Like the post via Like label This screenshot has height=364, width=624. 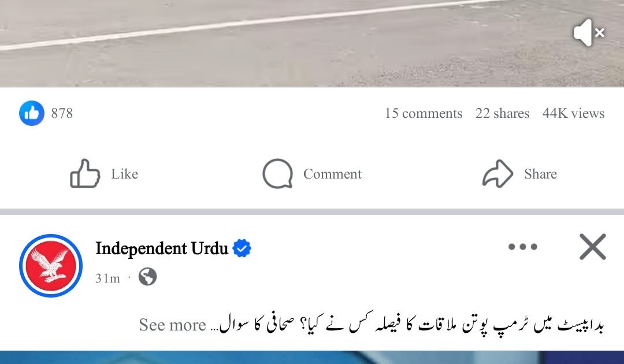(x=125, y=174)
